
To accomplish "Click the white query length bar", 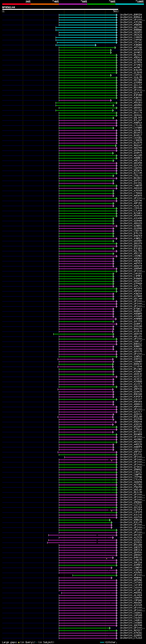I will coord(60,10).
